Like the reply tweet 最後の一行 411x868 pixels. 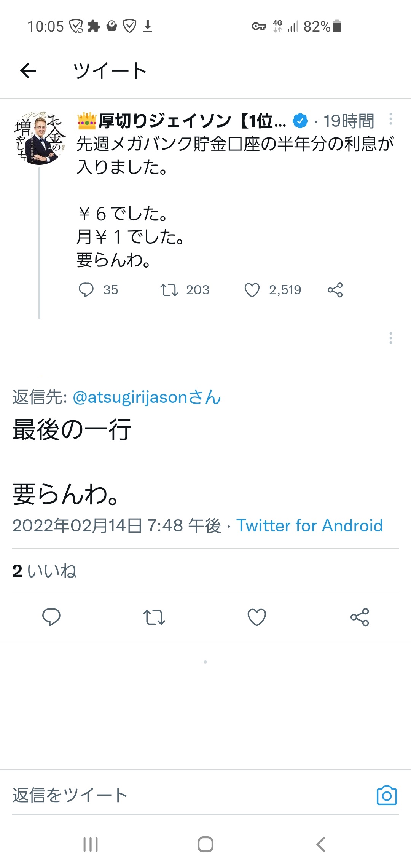click(x=257, y=617)
